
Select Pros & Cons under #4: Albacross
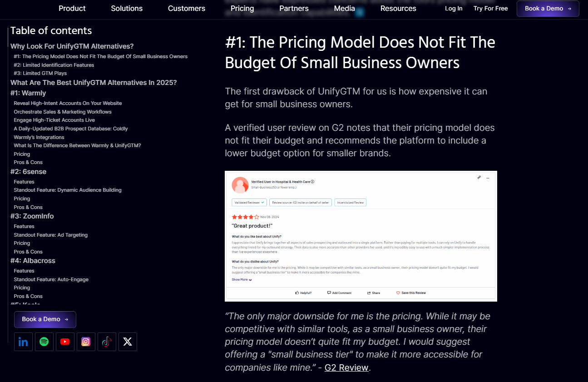[x=28, y=296]
